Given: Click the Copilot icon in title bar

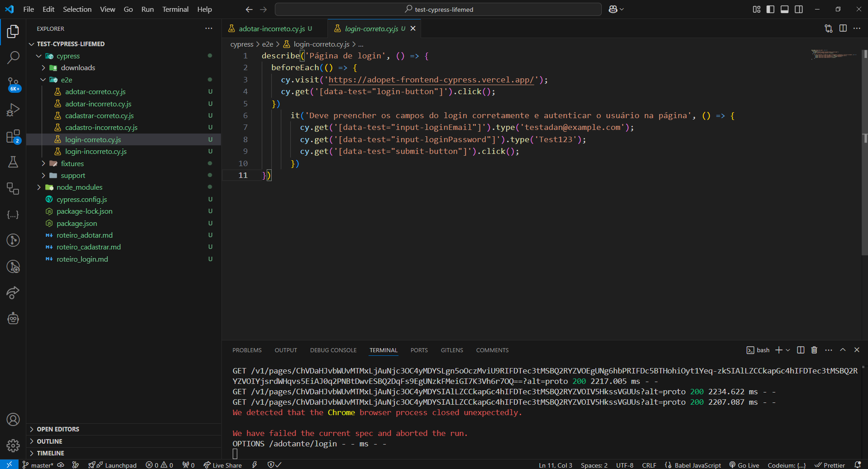Looking at the screenshot, I should (613, 9).
